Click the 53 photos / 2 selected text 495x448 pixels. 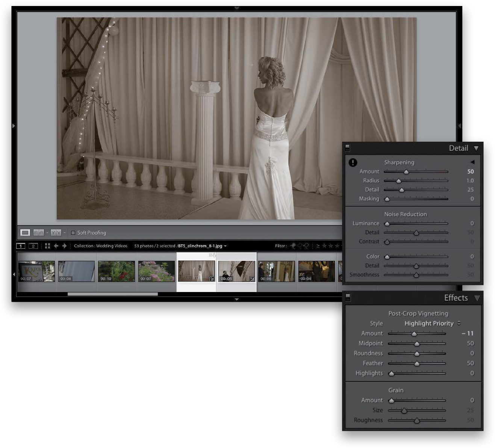(x=154, y=246)
